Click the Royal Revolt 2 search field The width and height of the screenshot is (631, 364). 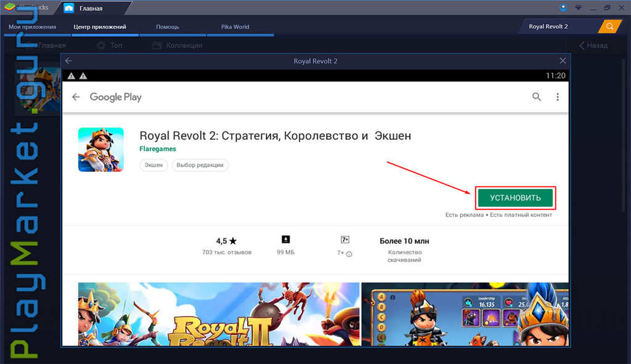click(x=560, y=26)
